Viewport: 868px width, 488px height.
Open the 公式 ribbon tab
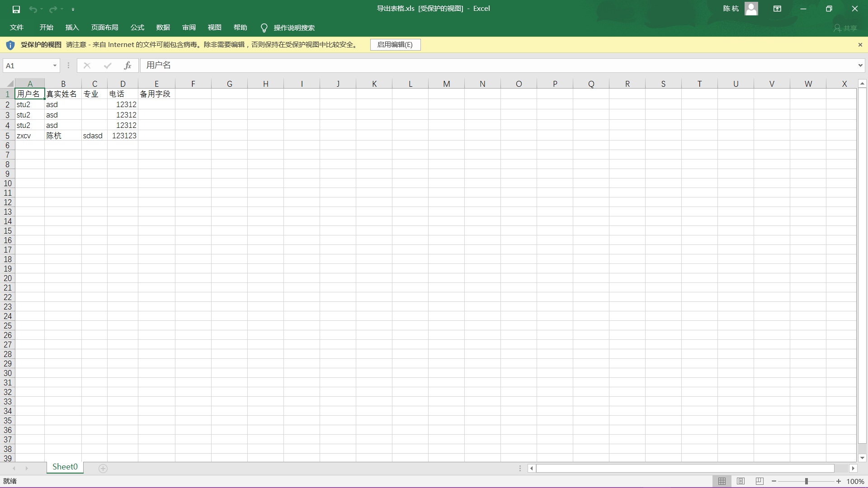click(137, 28)
